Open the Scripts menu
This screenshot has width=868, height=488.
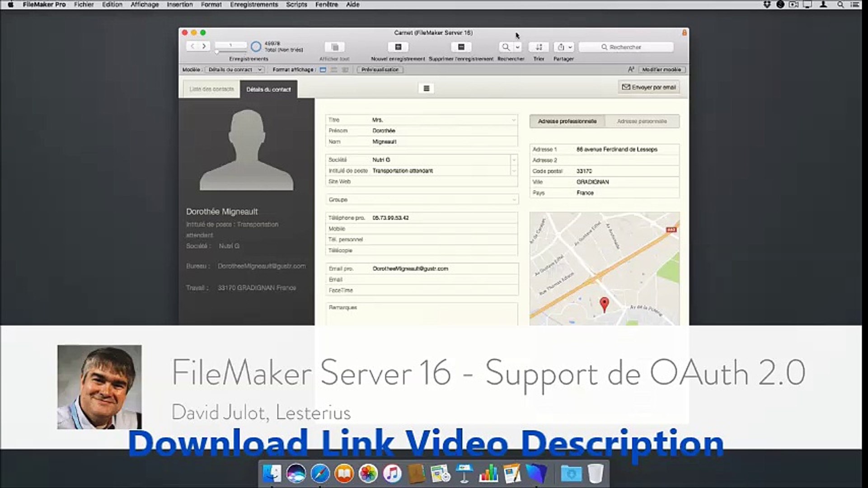[x=296, y=5]
